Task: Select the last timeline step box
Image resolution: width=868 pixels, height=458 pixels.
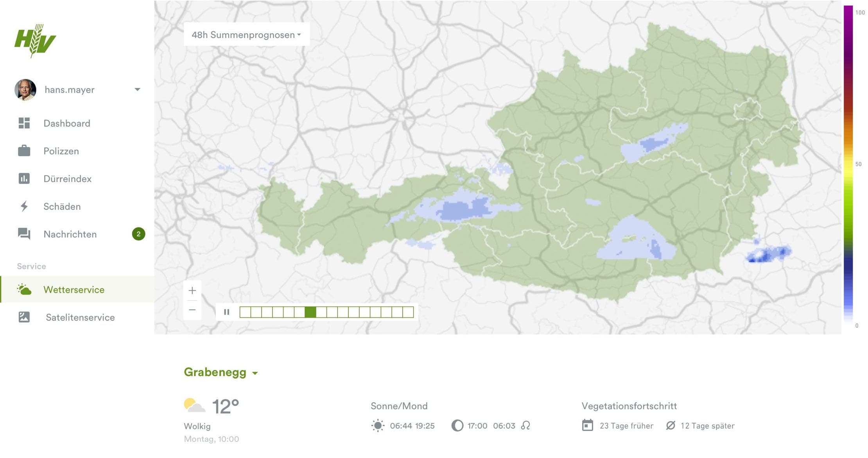Action: (x=408, y=312)
